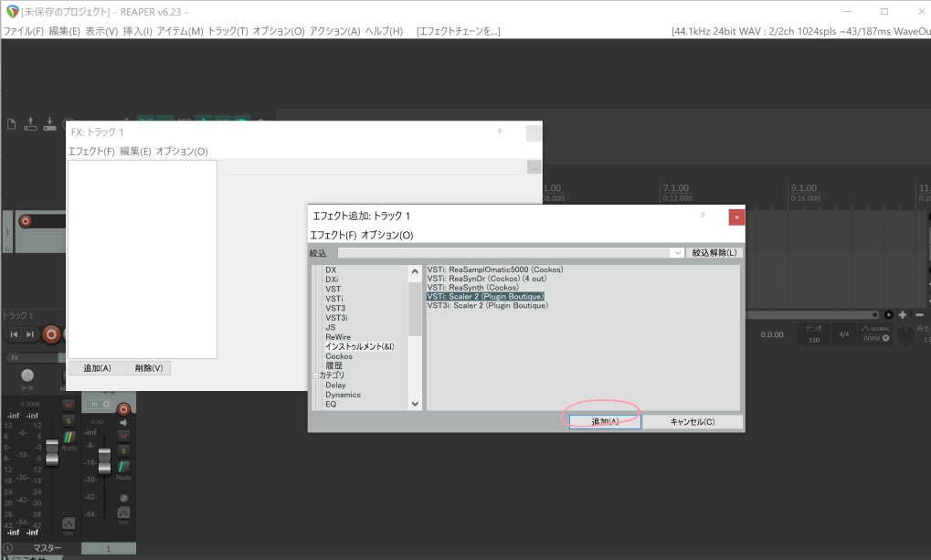Mute track 1 in the mixer

coord(123,435)
